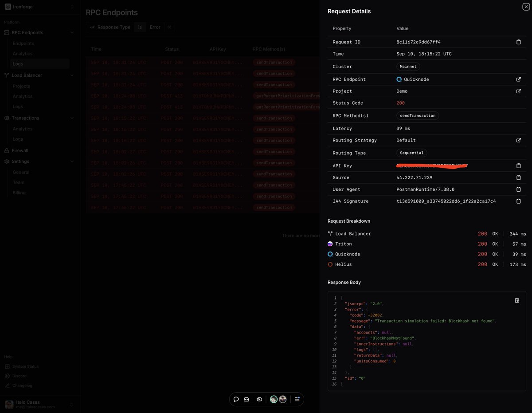
Task: Click the Triton provider icon
Action: pos(330,244)
